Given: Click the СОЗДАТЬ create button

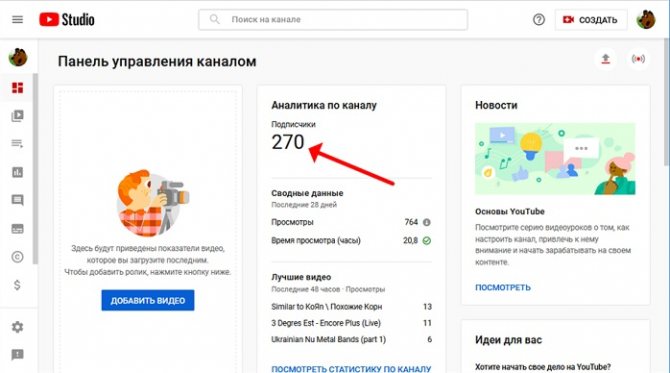Looking at the screenshot, I should (591, 20).
